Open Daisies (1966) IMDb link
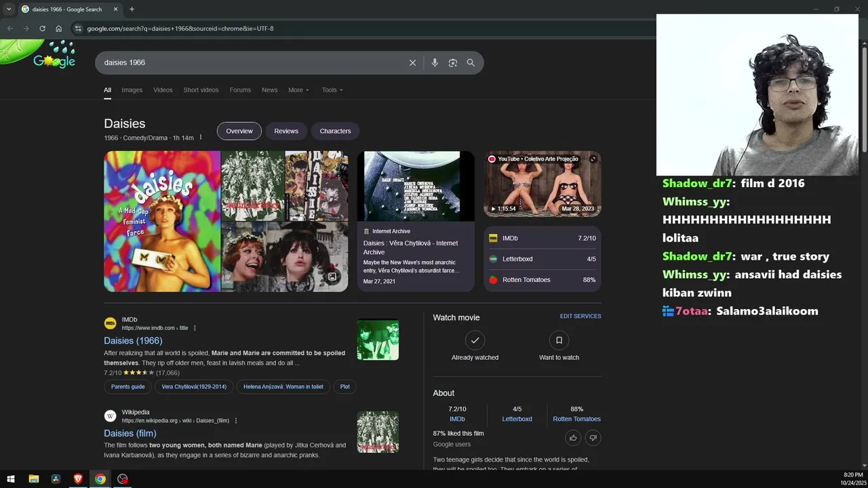Screen dimensions: 868x488 tap(133, 341)
